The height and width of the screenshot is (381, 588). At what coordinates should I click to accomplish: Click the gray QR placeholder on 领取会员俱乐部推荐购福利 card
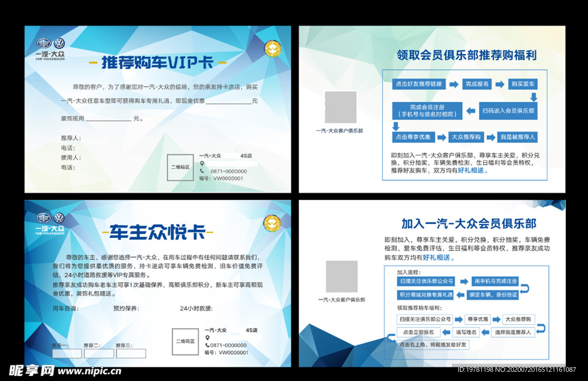(x=341, y=107)
